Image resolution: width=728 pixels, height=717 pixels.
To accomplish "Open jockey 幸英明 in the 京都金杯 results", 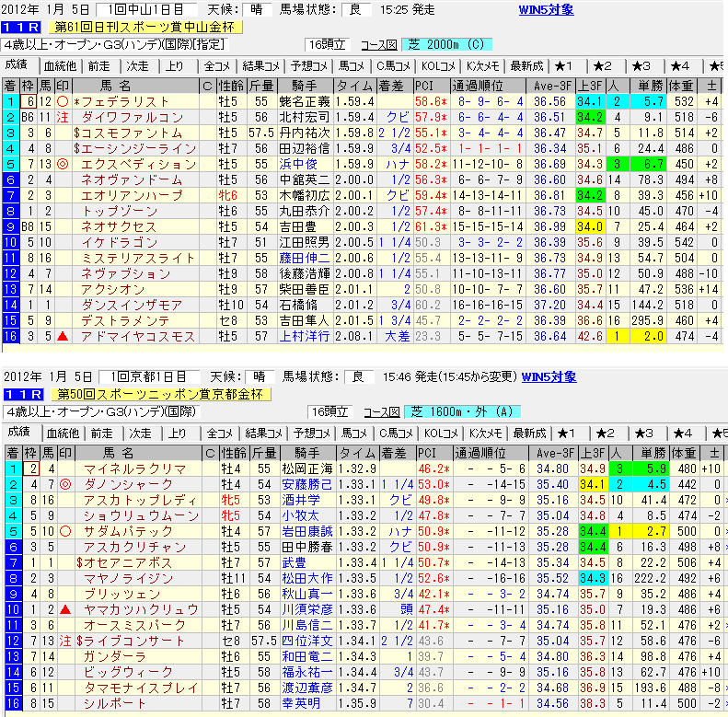I will pos(301,703).
